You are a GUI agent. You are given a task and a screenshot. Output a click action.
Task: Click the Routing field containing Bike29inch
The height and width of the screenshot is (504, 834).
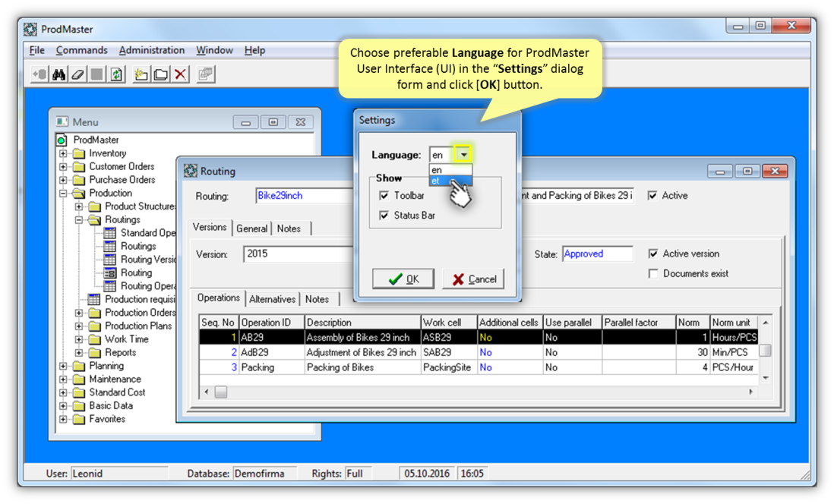(x=305, y=196)
